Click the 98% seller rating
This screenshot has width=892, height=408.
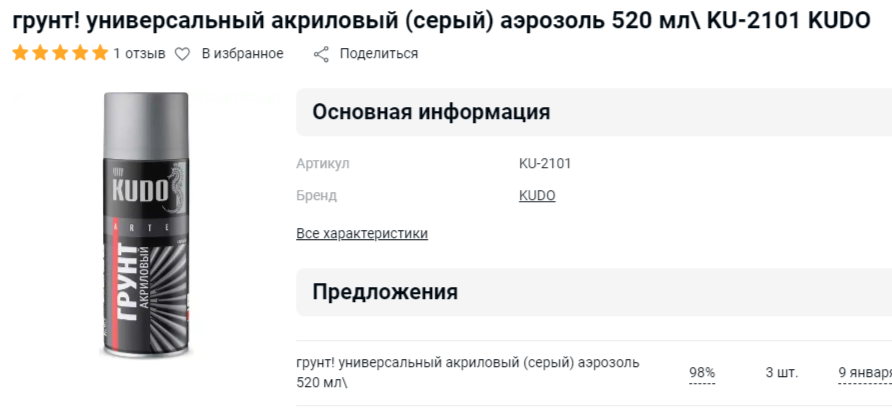[702, 373]
